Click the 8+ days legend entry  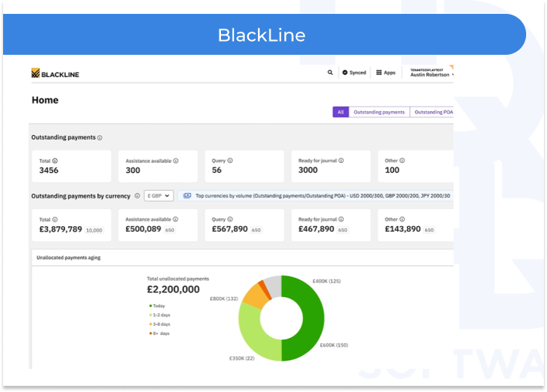coord(159,333)
